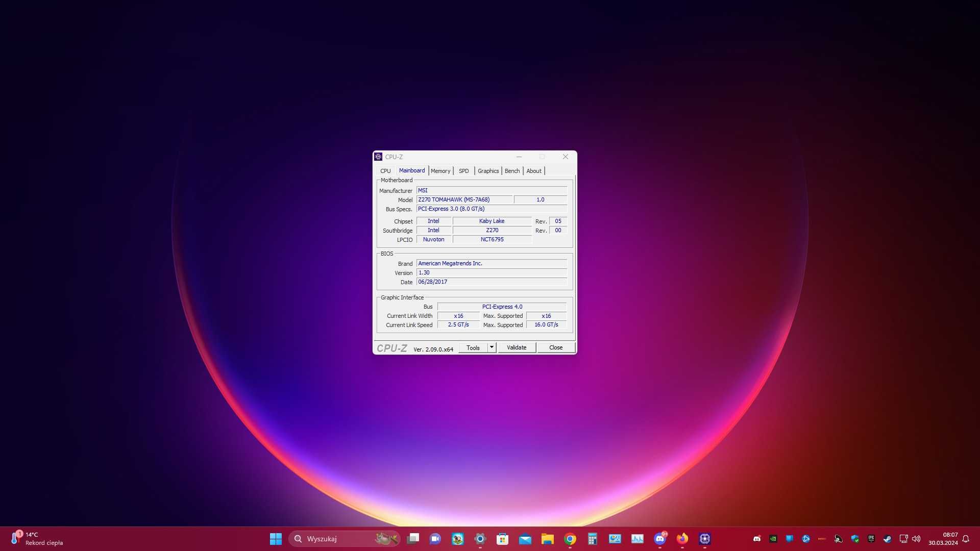Viewport: 980px width, 551px height.
Task: Open the SPD tab
Action: pos(463,171)
